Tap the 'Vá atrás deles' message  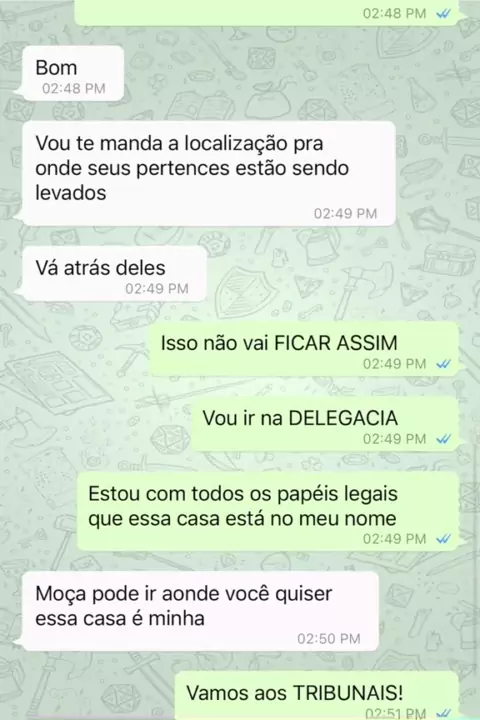114,274
